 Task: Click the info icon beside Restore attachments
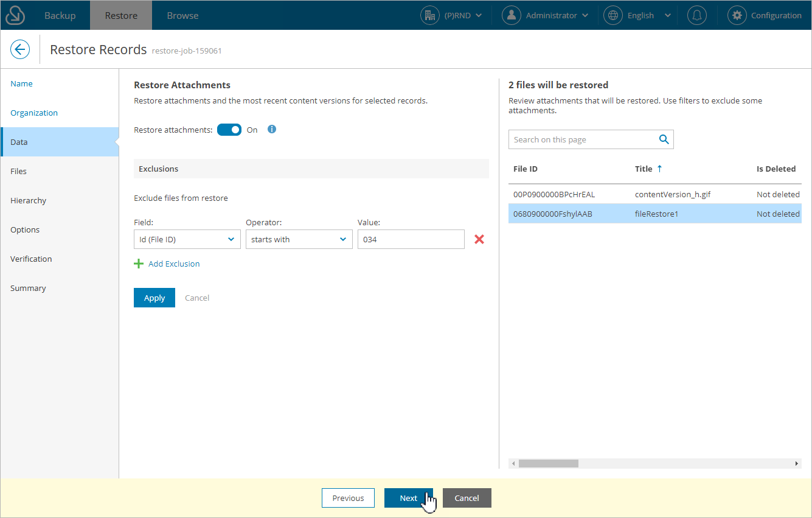coord(272,129)
